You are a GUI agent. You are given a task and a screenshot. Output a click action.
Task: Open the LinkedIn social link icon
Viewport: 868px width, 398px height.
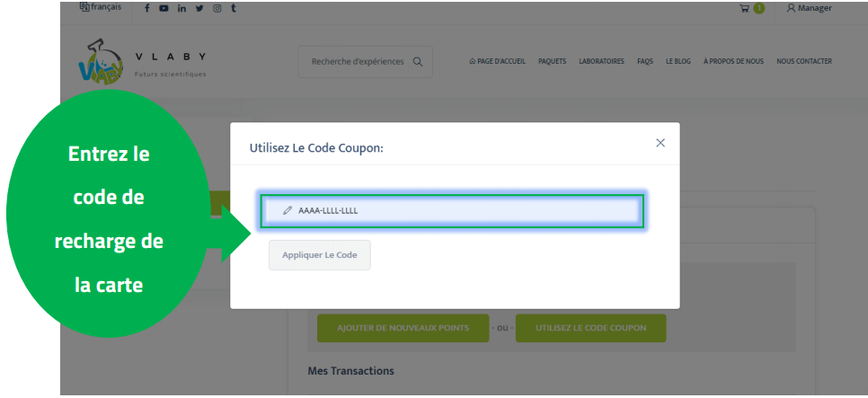coord(182,8)
